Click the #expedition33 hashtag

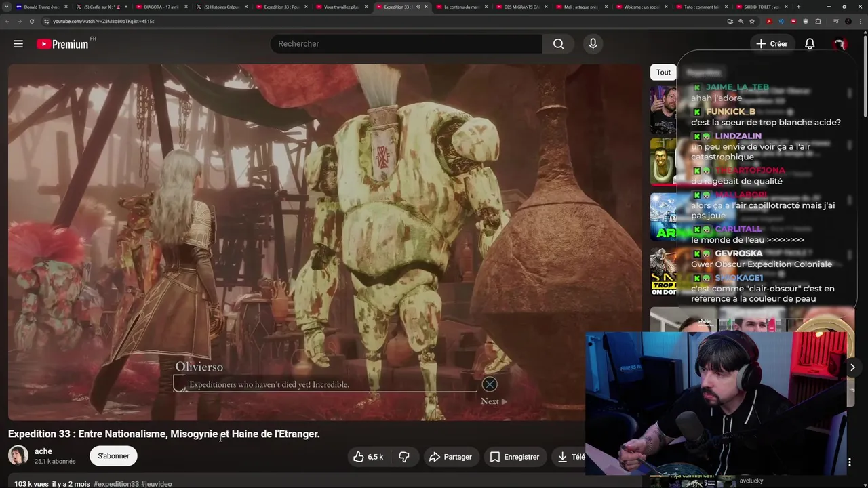tap(116, 484)
